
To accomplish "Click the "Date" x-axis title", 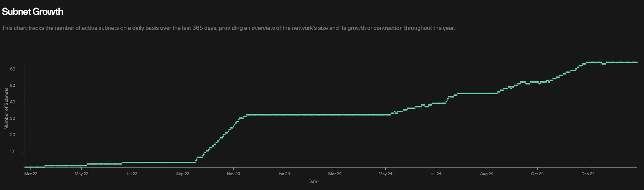I will click(313, 181).
